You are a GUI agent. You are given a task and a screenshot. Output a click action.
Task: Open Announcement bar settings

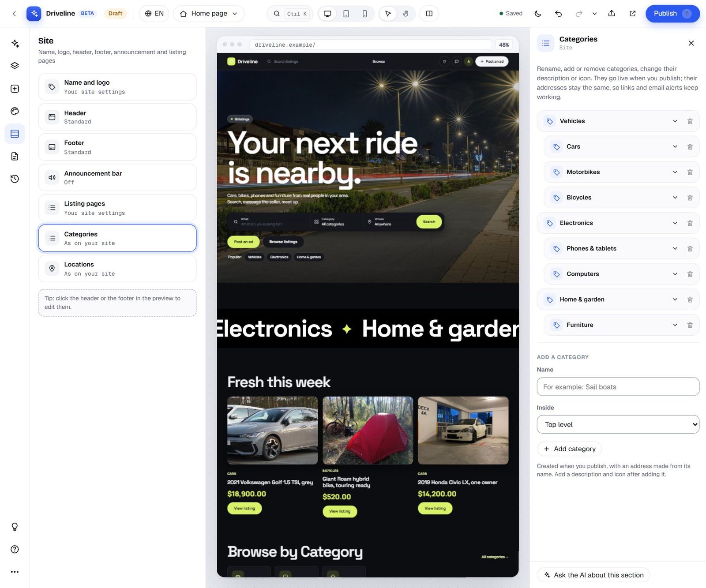pyautogui.click(x=117, y=177)
